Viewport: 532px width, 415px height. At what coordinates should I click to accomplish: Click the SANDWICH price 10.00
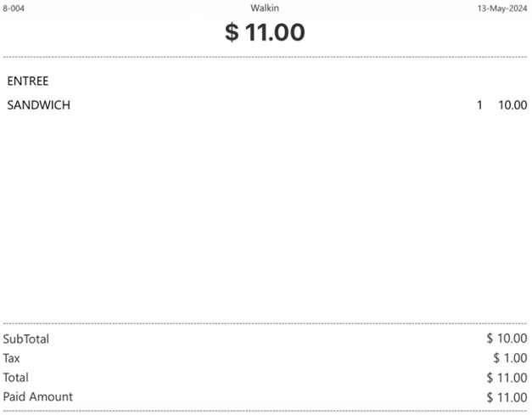[512, 105]
